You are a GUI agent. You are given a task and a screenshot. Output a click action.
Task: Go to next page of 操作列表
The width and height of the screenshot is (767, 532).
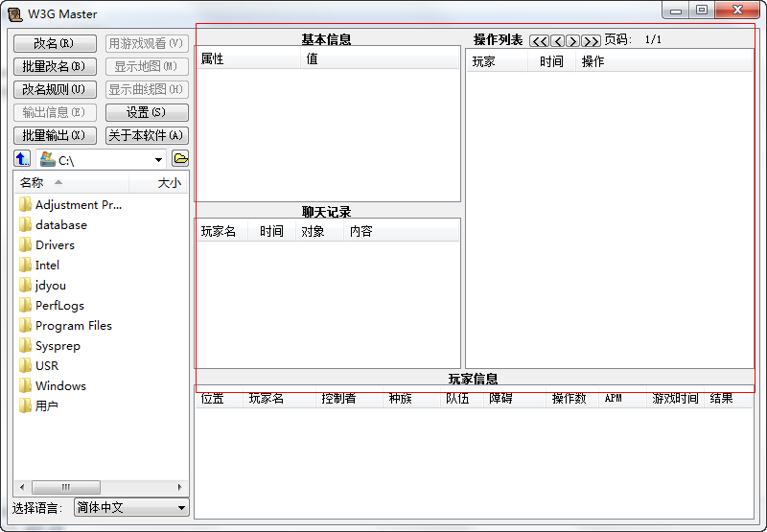point(572,40)
